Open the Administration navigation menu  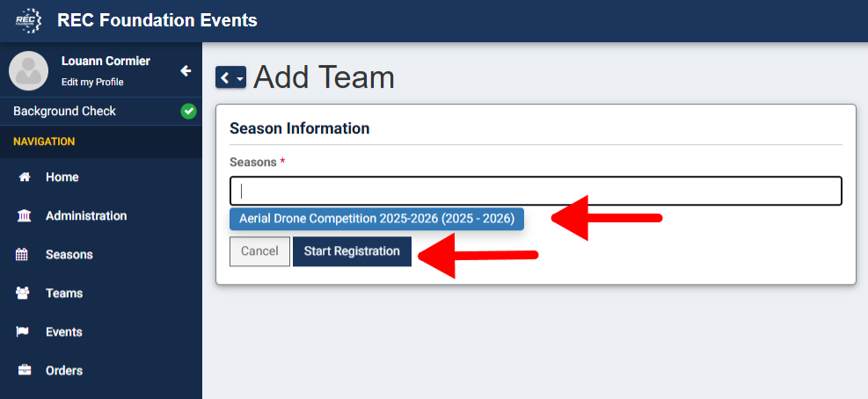click(x=85, y=216)
